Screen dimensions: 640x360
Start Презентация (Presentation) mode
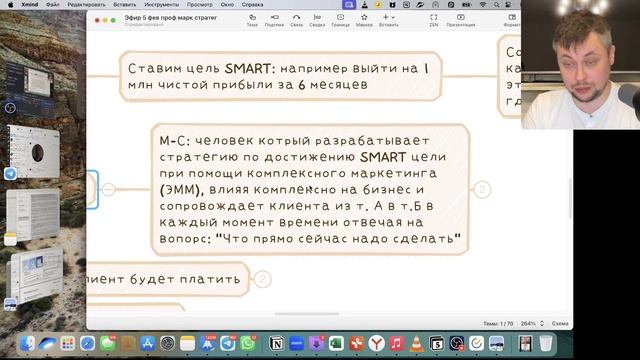click(461, 20)
